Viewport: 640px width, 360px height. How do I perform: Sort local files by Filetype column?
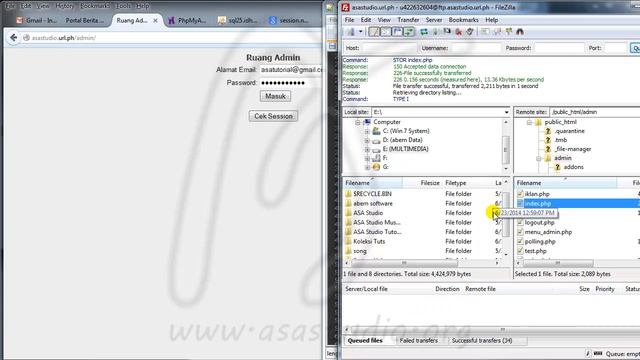click(x=456, y=183)
